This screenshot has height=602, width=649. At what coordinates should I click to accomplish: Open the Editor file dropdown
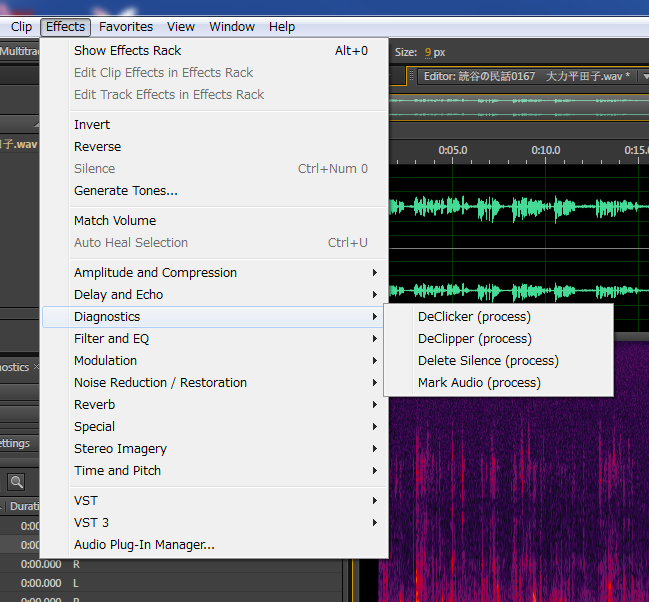coord(645,77)
